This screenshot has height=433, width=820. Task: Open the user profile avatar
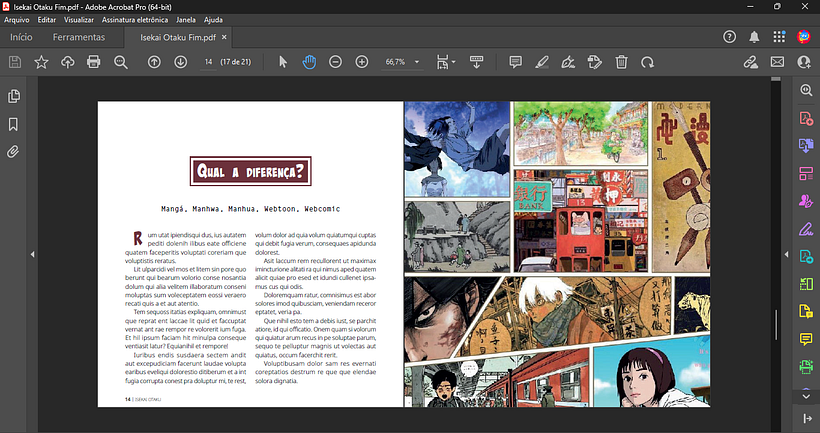804,37
